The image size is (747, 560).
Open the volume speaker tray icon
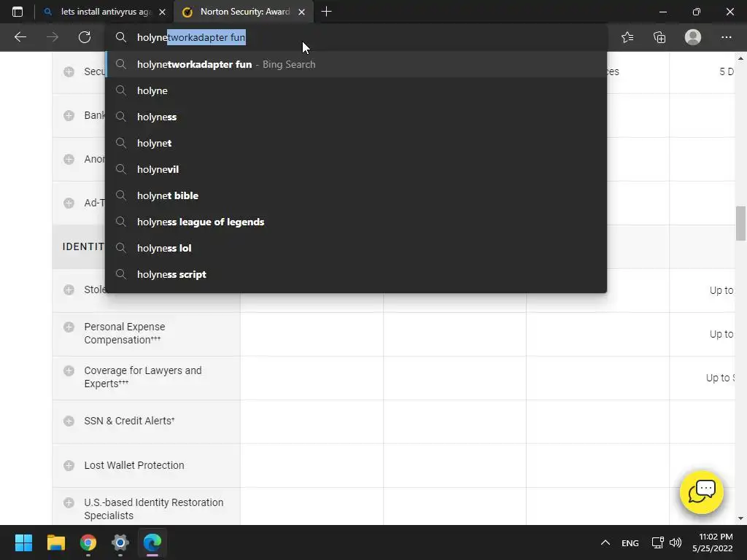[675, 542]
